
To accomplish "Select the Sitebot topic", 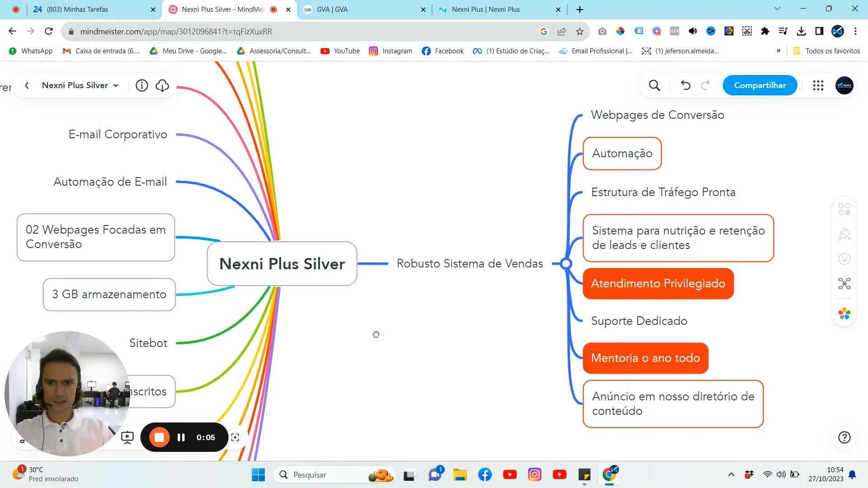I will click(x=148, y=343).
